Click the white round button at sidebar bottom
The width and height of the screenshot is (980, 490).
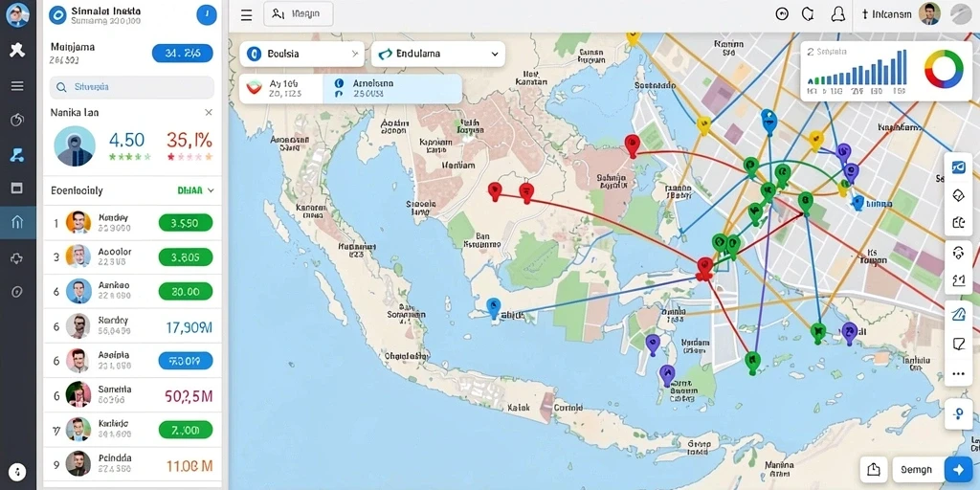pyautogui.click(x=17, y=472)
